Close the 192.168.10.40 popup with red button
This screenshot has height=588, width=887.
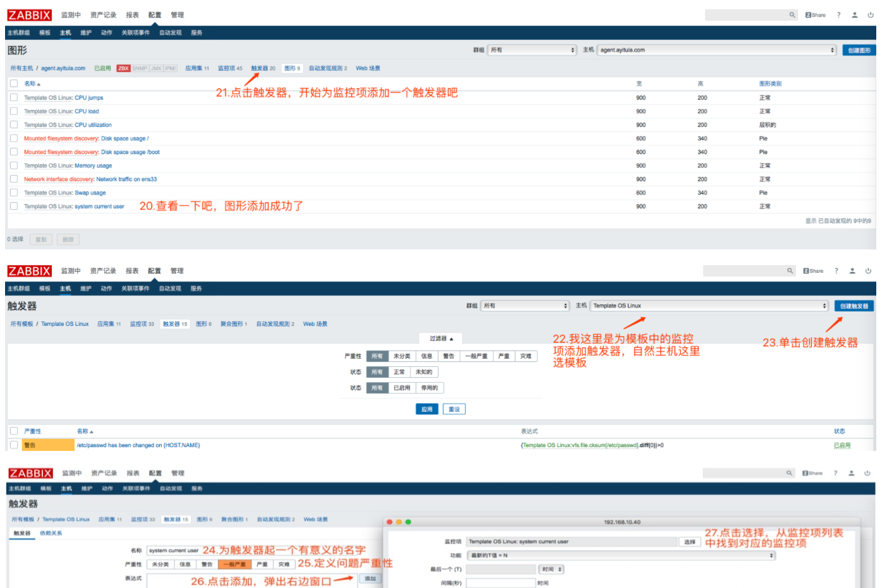click(390, 522)
